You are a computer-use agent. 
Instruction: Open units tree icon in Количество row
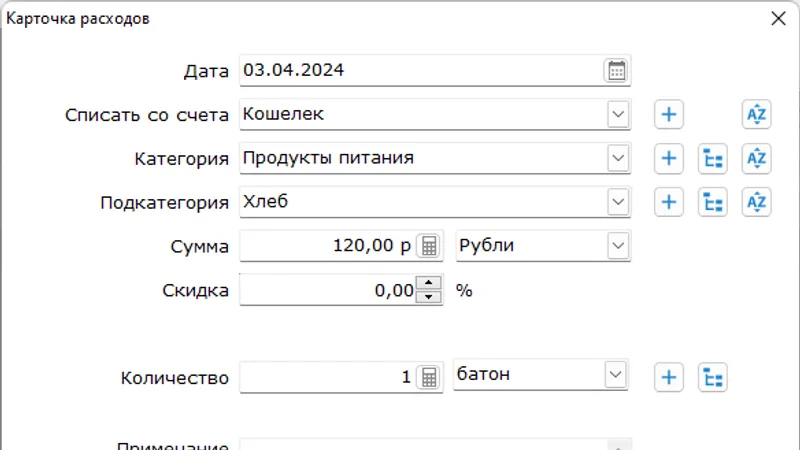click(x=713, y=377)
